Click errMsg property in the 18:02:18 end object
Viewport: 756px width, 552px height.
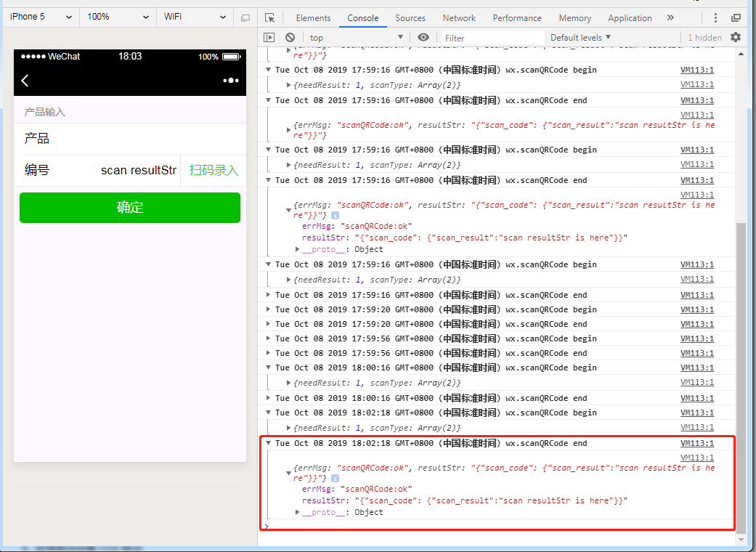click(x=317, y=489)
